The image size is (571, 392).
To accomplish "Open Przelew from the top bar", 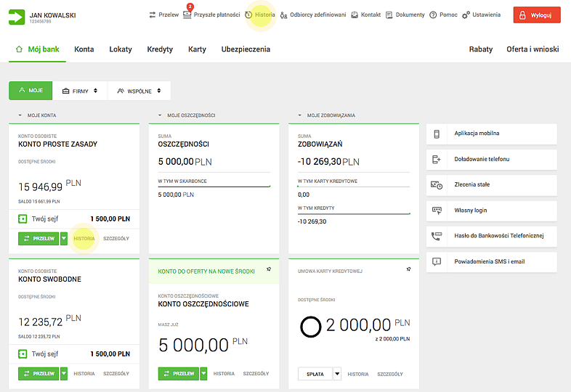I will (164, 15).
